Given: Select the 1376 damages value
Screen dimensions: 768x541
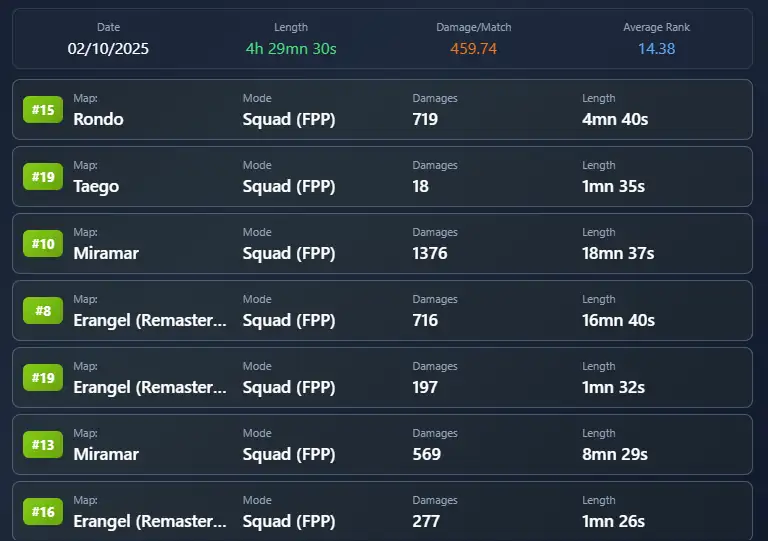Looking at the screenshot, I should point(430,253).
